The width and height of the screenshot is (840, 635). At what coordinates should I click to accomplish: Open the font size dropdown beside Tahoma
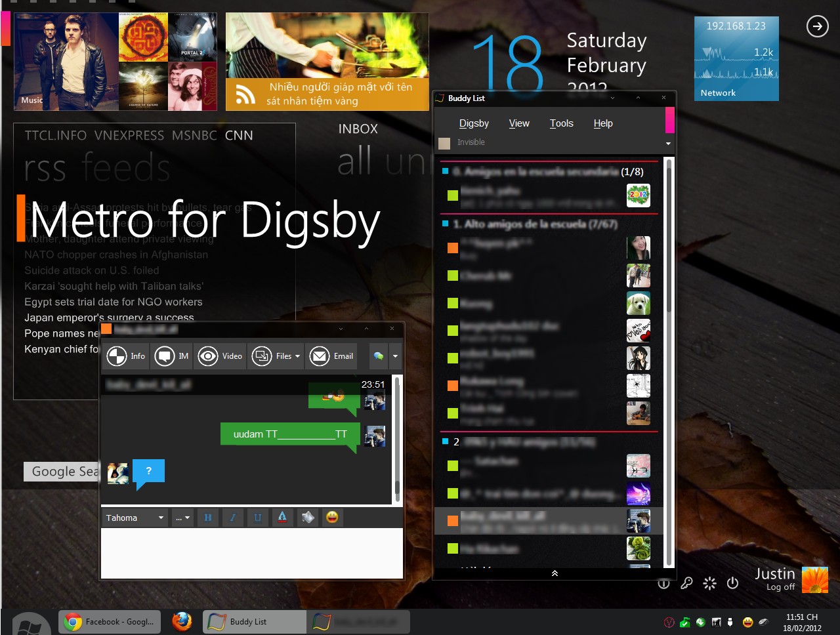pyautogui.click(x=182, y=518)
